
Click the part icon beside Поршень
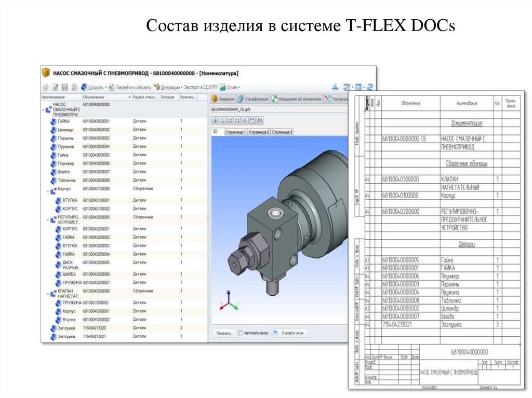point(54,139)
